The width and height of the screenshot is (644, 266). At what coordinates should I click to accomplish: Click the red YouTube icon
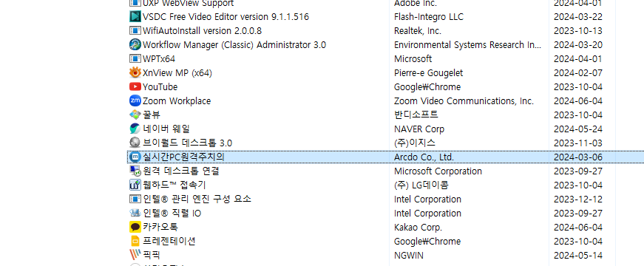pyautogui.click(x=135, y=87)
